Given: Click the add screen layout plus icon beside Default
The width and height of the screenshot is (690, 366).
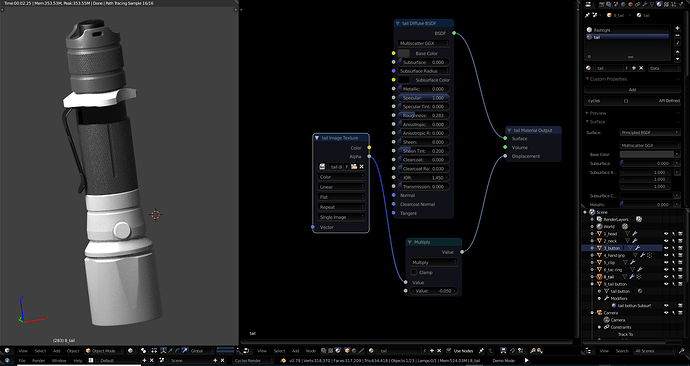Looking at the screenshot, I should pos(144,360).
